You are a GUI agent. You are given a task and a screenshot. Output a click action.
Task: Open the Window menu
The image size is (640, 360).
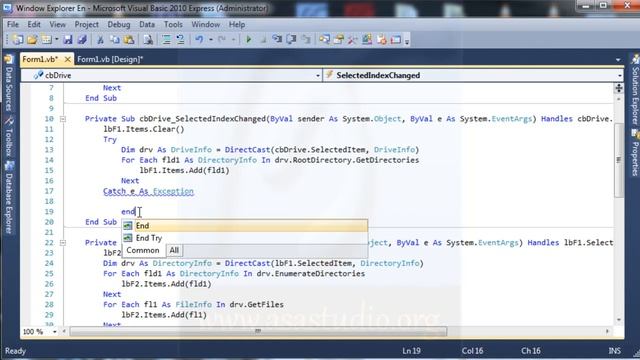(x=206, y=24)
